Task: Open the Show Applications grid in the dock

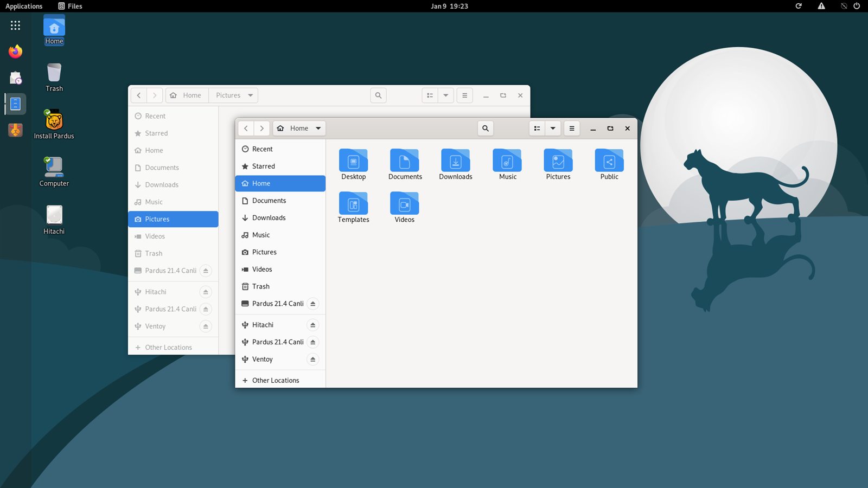Action: pyautogui.click(x=15, y=25)
